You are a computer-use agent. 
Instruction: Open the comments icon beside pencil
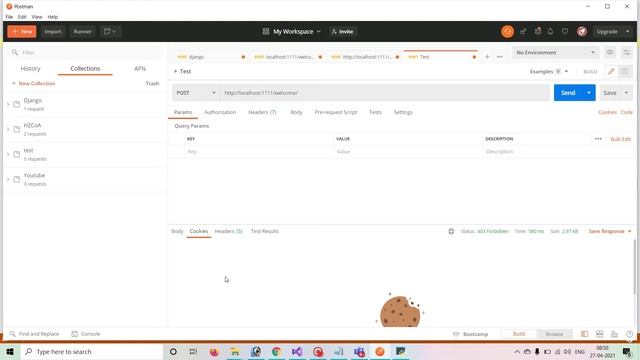coord(625,71)
